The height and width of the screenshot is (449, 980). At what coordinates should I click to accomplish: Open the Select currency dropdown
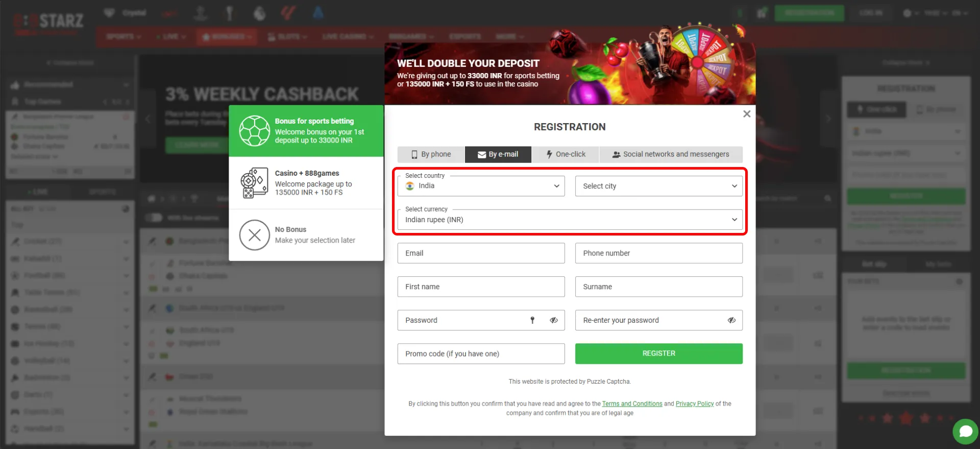(x=570, y=220)
